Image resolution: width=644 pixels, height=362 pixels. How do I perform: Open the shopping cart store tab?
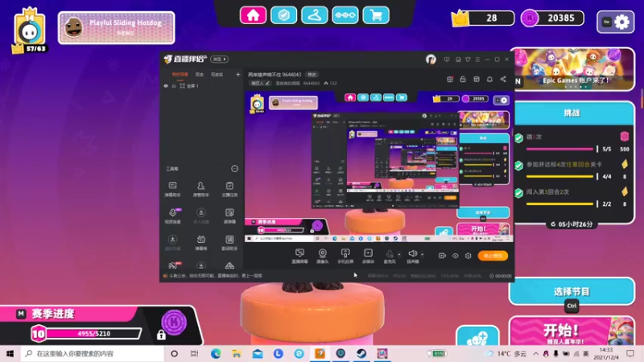point(376,15)
